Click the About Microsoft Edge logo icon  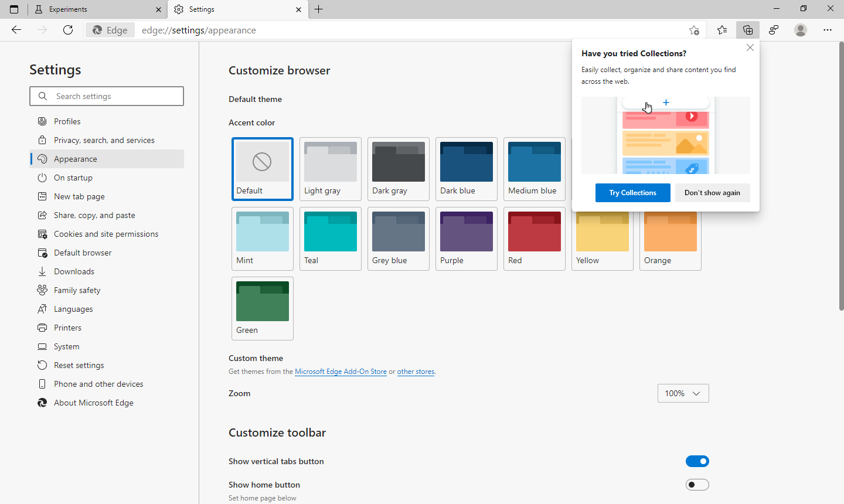tap(42, 403)
